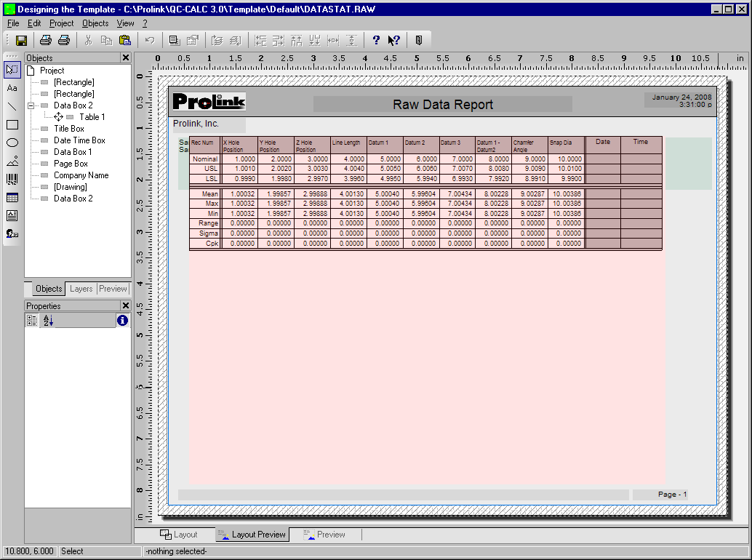Select Title Box in the objects tree
Screen dimensions: 752x560
[69, 129]
